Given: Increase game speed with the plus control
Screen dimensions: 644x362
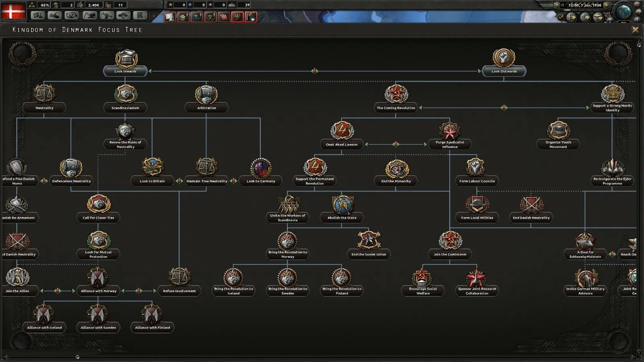Looking at the screenshot, I should pyautogui.click(x=607, y=5).
